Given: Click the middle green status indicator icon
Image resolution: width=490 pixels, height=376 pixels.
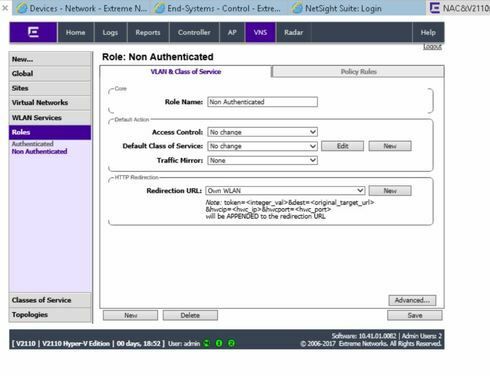Looking at the screenshot, I should [x=219, y=343].
